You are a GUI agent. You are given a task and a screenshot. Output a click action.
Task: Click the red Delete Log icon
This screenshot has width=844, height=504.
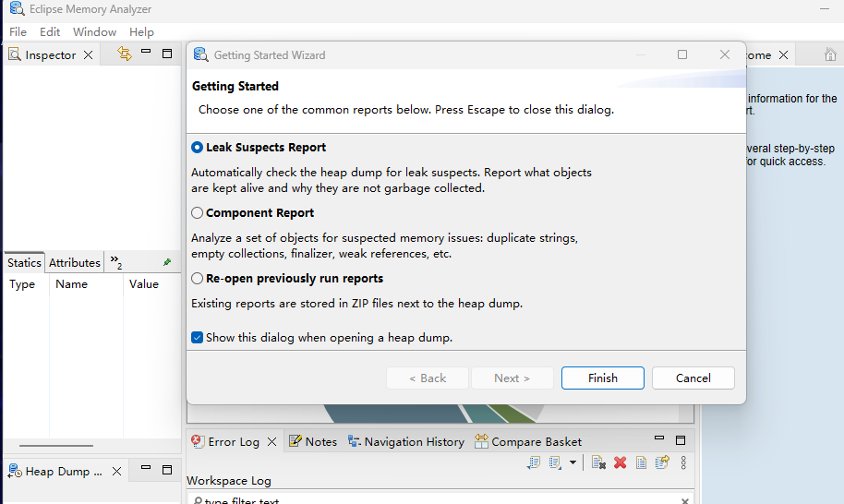[621, 462]
